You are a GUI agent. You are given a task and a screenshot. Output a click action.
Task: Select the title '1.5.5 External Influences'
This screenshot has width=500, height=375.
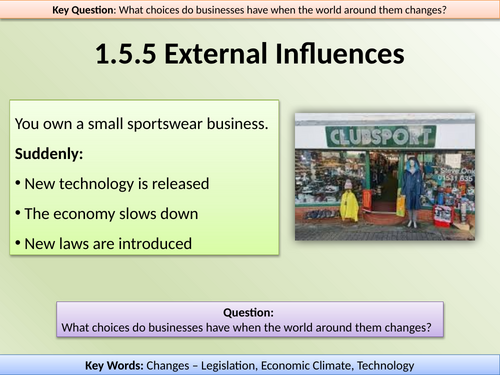point(250,54)
